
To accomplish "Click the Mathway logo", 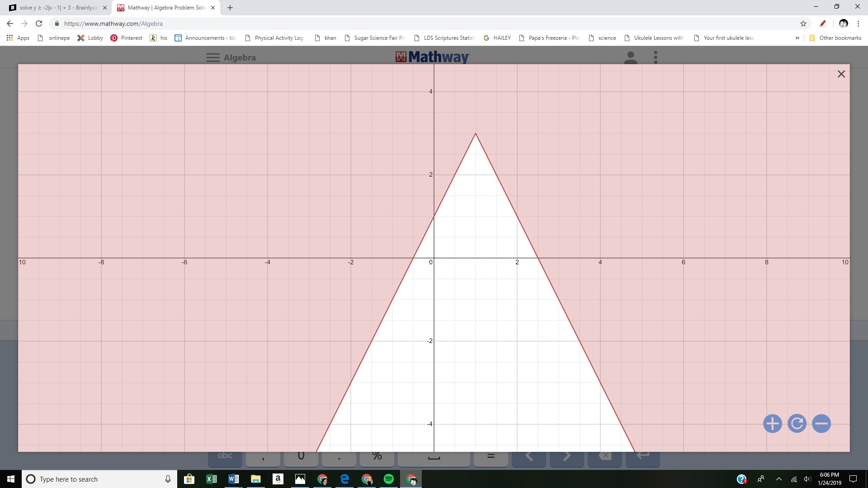I will pyautogui.click(x=433, y=57).
